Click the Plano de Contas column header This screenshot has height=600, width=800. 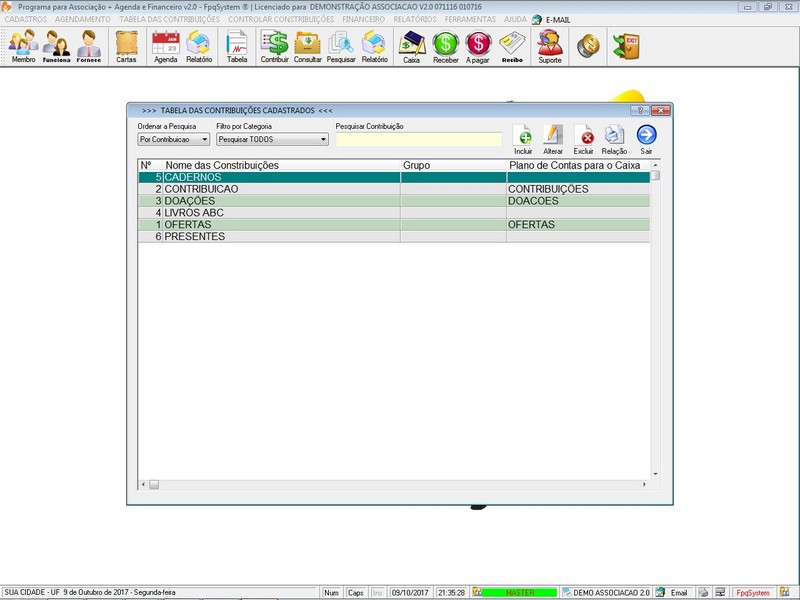point(578,165)
